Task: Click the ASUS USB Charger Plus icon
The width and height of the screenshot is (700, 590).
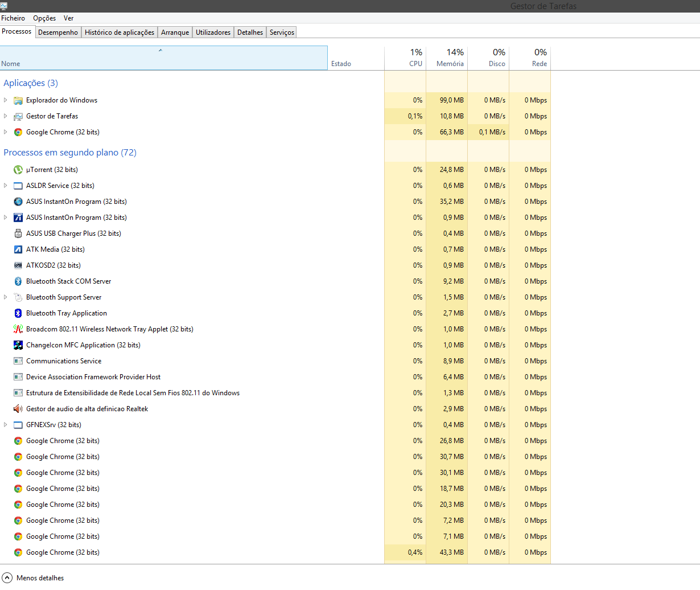Action: (18, 233)
